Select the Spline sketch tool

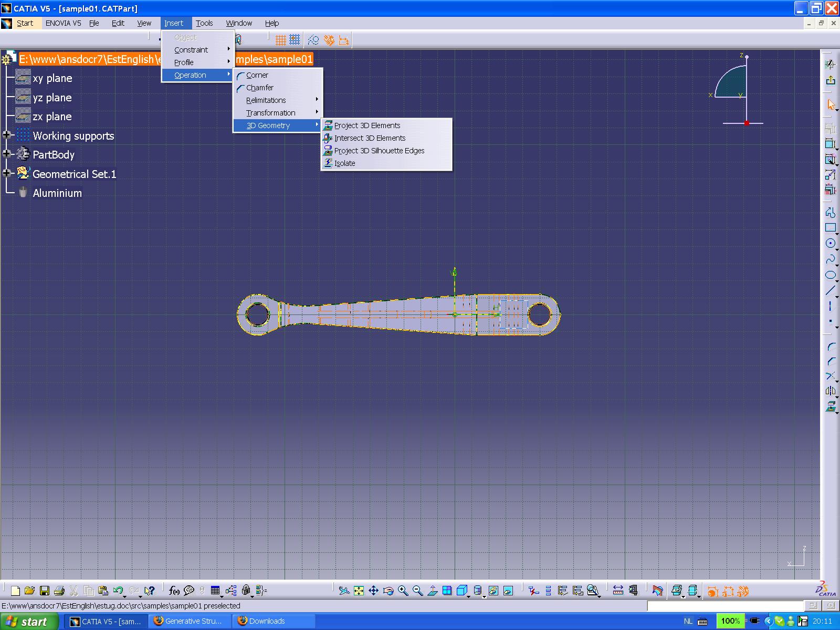831,259
